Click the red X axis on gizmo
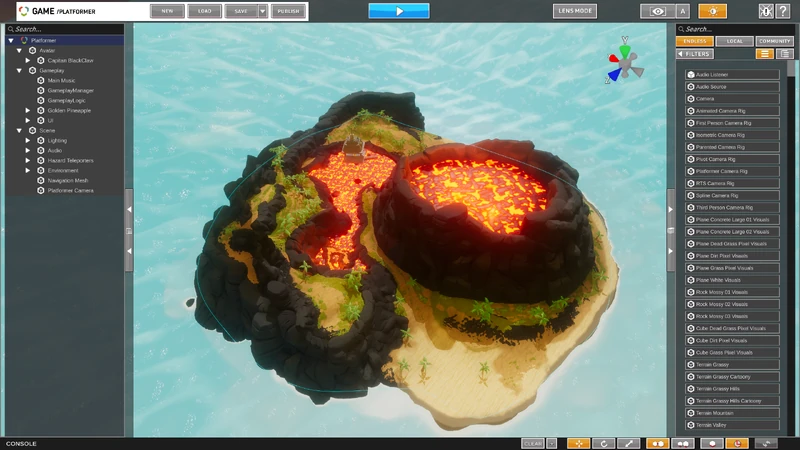The image size is (800, 450). [614, 59]
